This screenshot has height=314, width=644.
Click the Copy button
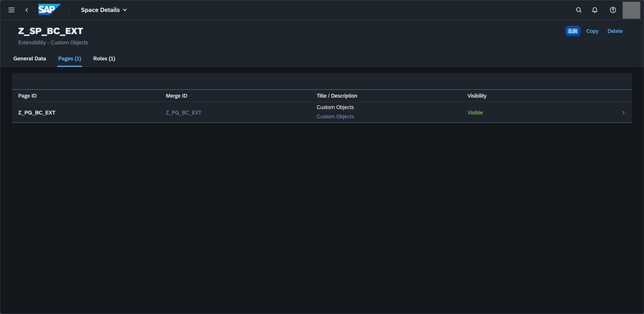592,31
